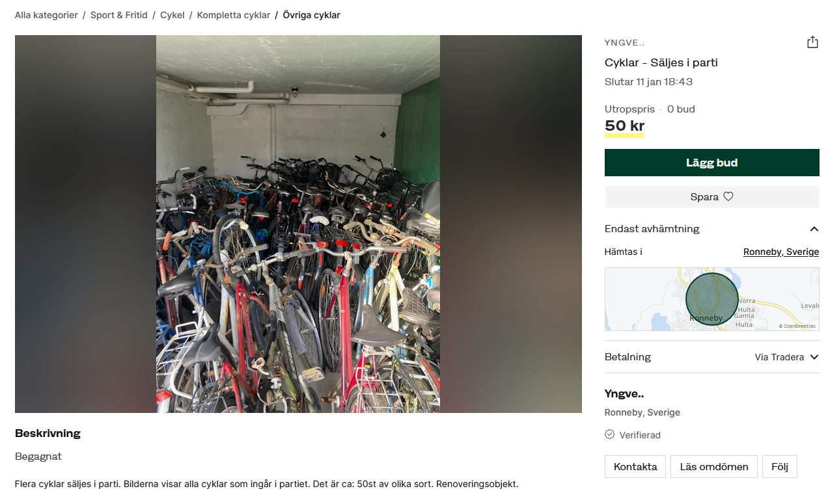828x504 pixels.
Task: Open the bicycle lot photo
Action: [298, 224]
